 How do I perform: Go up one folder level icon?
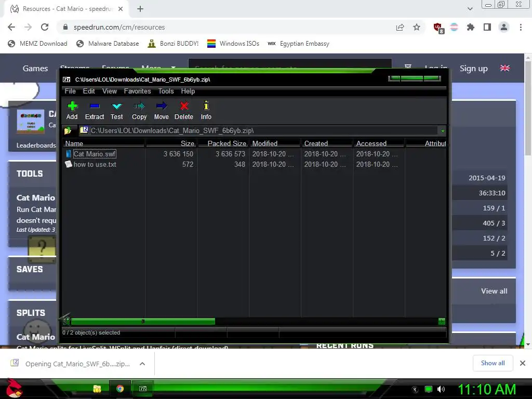tap(68, 130)
